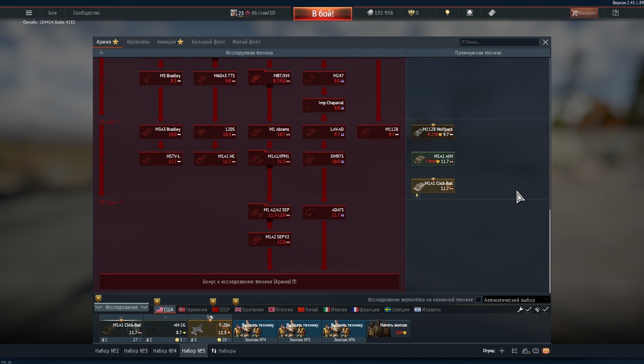
Task: Click the vehicle Поиск search field
Action: [499, 42]
